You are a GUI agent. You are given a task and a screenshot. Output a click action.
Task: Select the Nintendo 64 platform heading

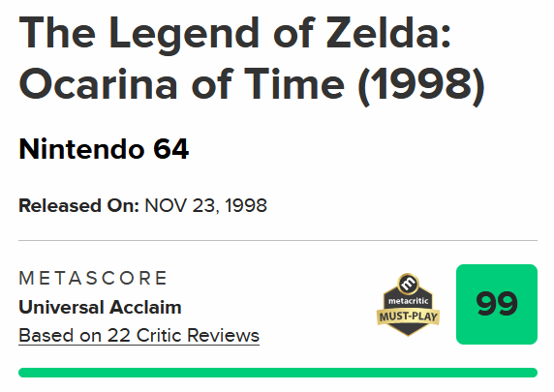point(104,149)
